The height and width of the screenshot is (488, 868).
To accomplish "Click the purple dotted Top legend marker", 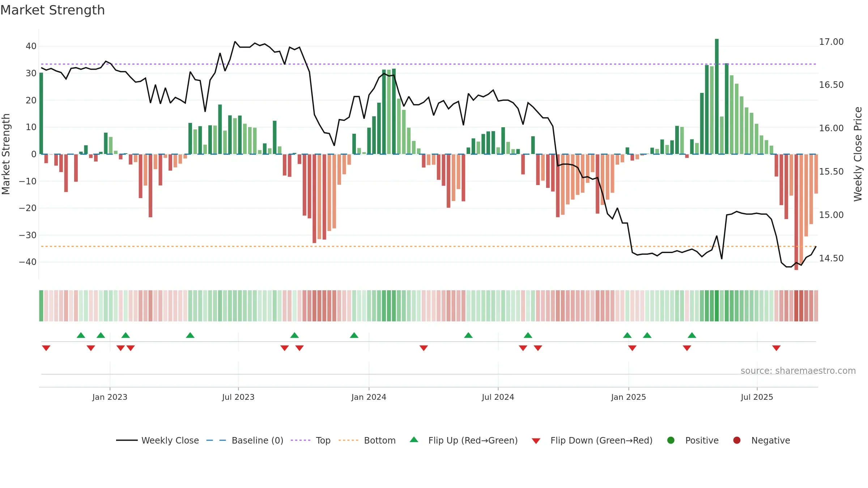I will click(301, 440).
